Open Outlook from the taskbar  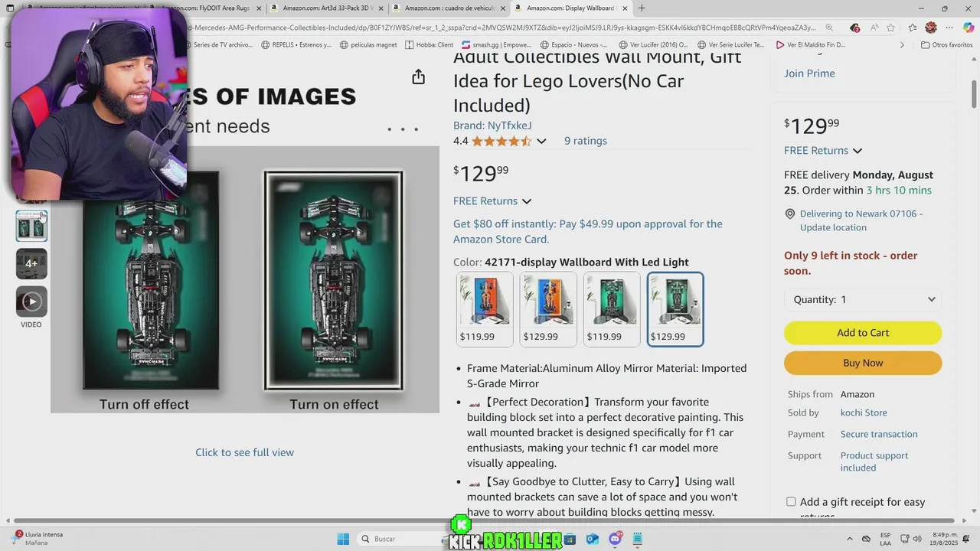[592, 539]
